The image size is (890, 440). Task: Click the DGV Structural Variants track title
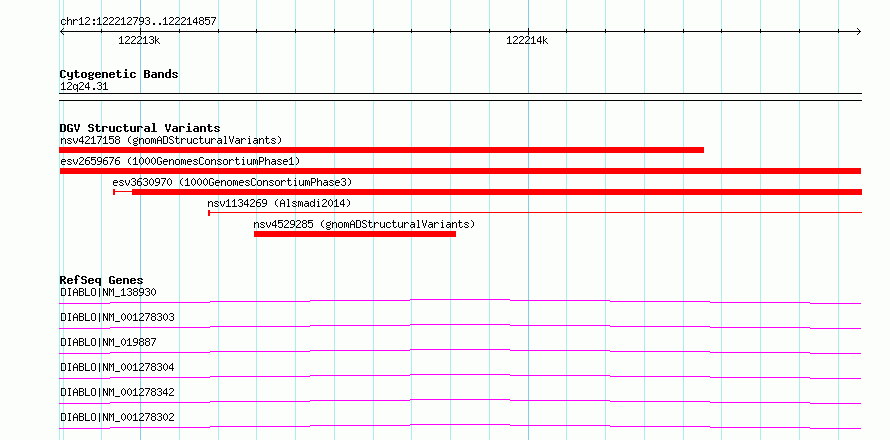coord(140,128)
